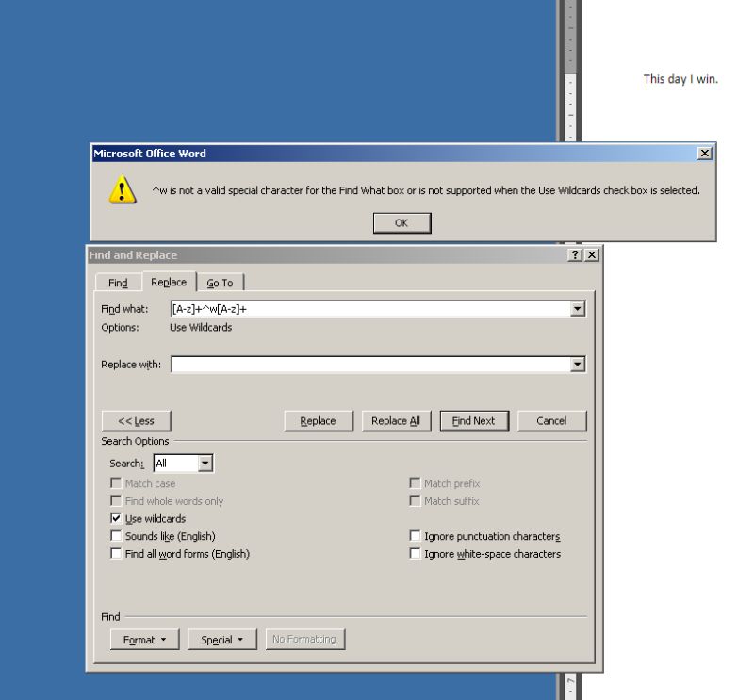Expand the Replace with history dropdown
Viewport: 754px width, 700px height.
click(x=578, y=364)
